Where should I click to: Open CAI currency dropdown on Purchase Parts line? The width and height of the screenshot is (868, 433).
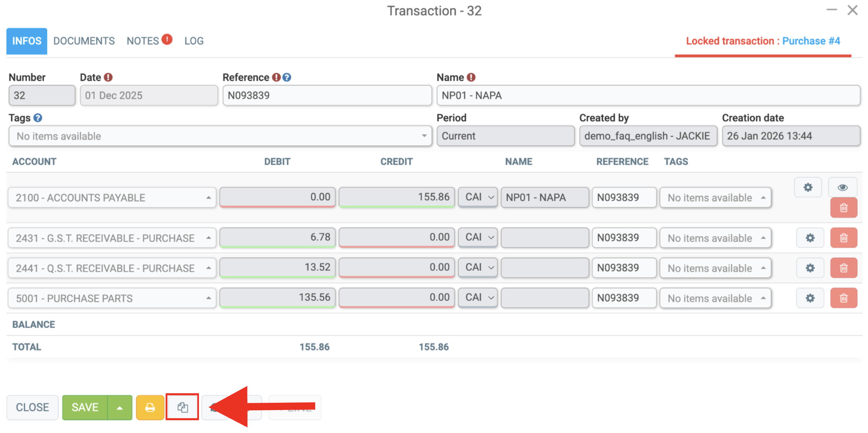(478, 297)
